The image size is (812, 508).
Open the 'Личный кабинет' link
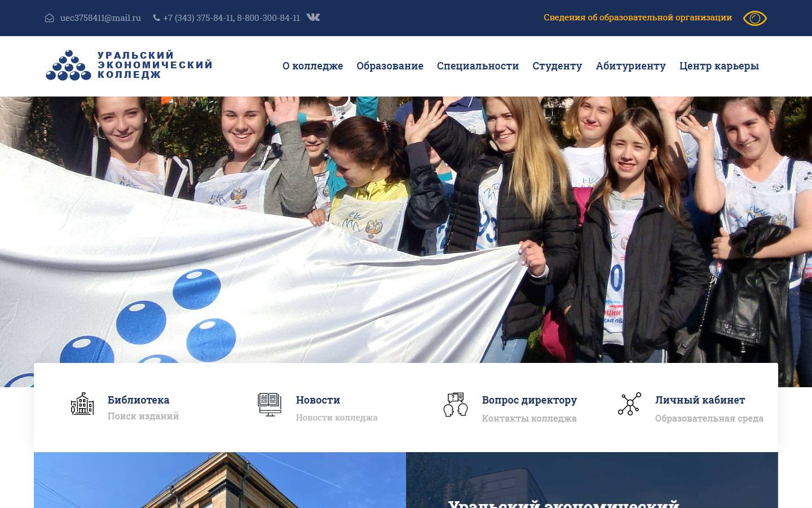(700, 400)
